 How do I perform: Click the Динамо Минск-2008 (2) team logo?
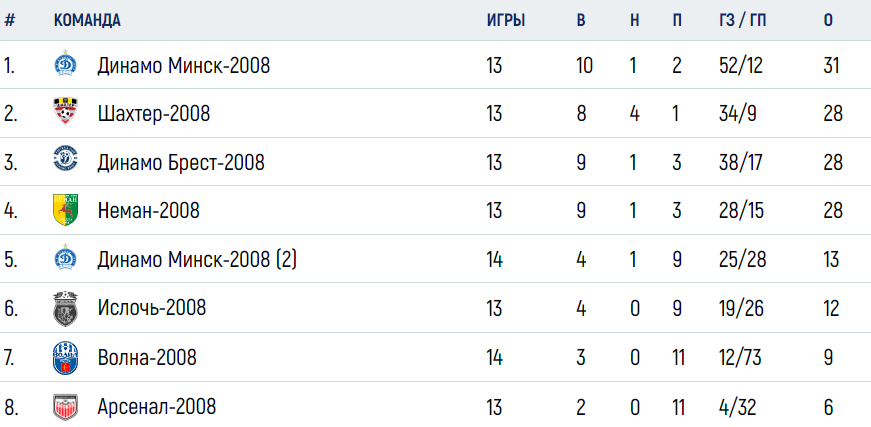[x=66, y=258]
